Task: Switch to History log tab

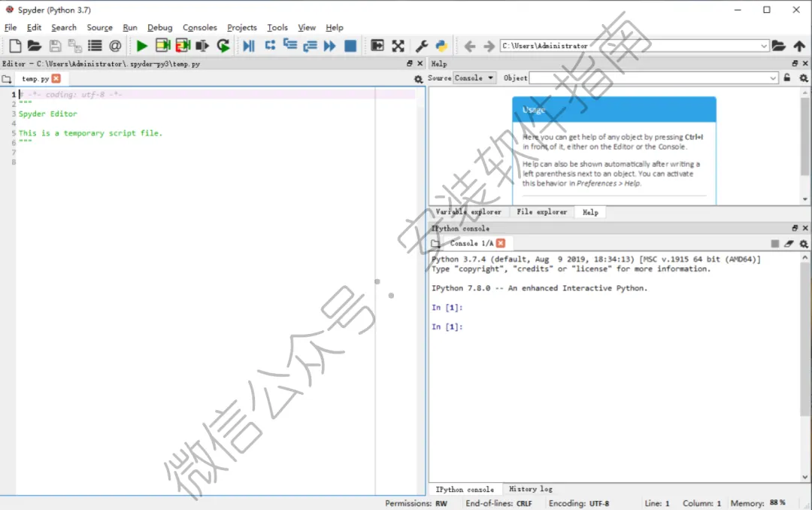Action: point(531,489)
